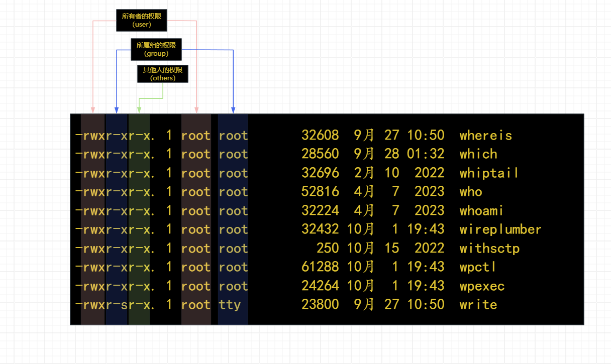
Task: Click file size 61288 in wpctl row
Action: [320, 267]
